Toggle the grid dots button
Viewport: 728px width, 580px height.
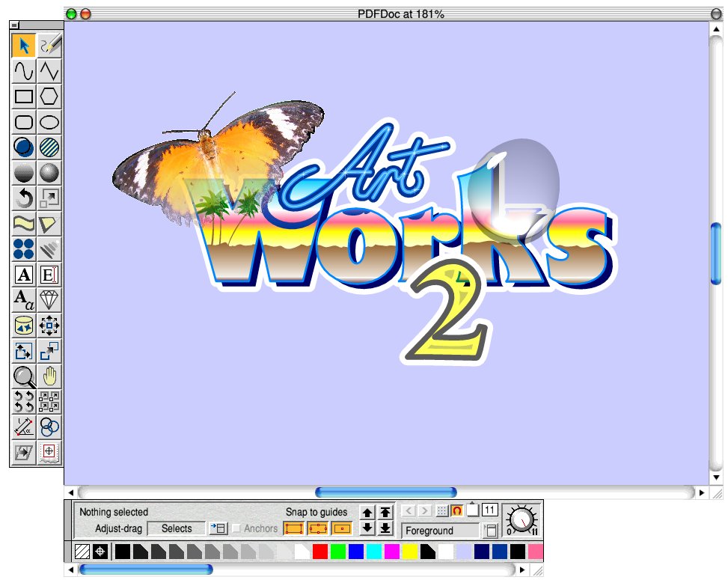(x=441, y=511)
